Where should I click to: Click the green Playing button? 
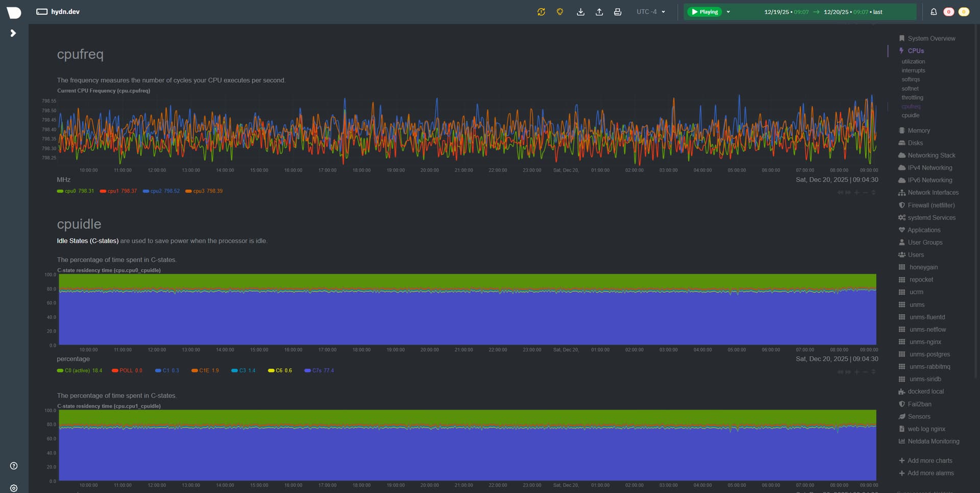pos(704,12)
